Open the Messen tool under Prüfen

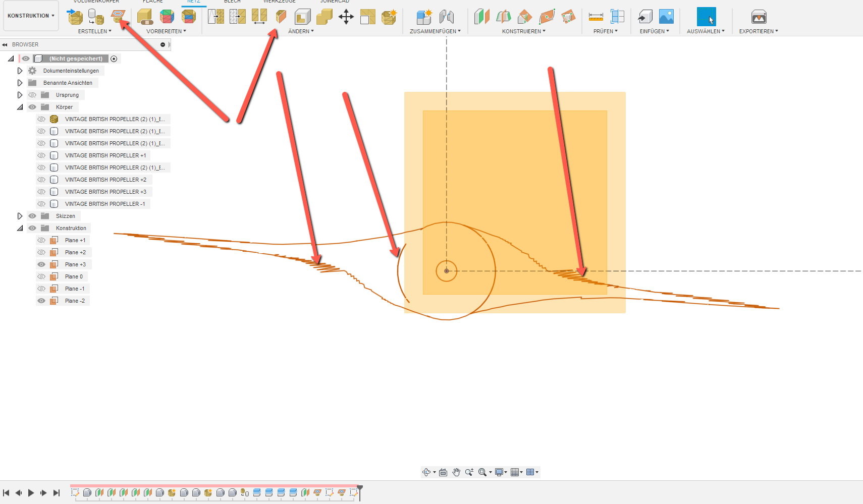tap(596, 17)
